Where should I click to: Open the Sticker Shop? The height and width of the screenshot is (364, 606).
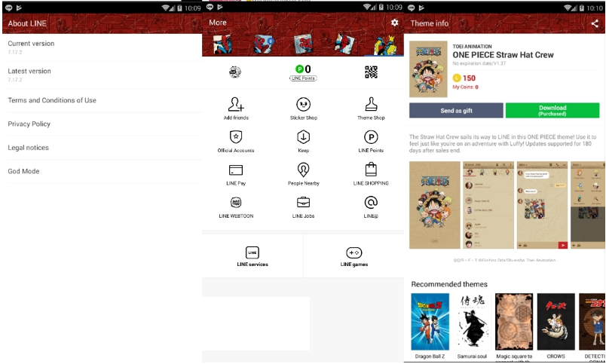pos(304,109)
